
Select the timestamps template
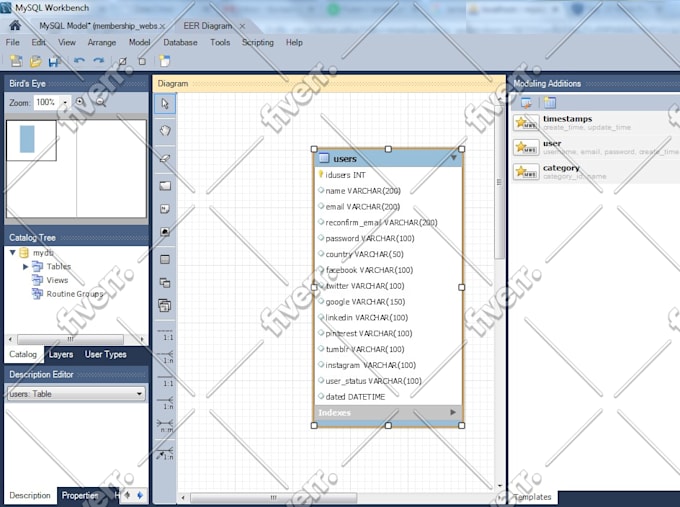pyautogui.click(x=595, y=123)
